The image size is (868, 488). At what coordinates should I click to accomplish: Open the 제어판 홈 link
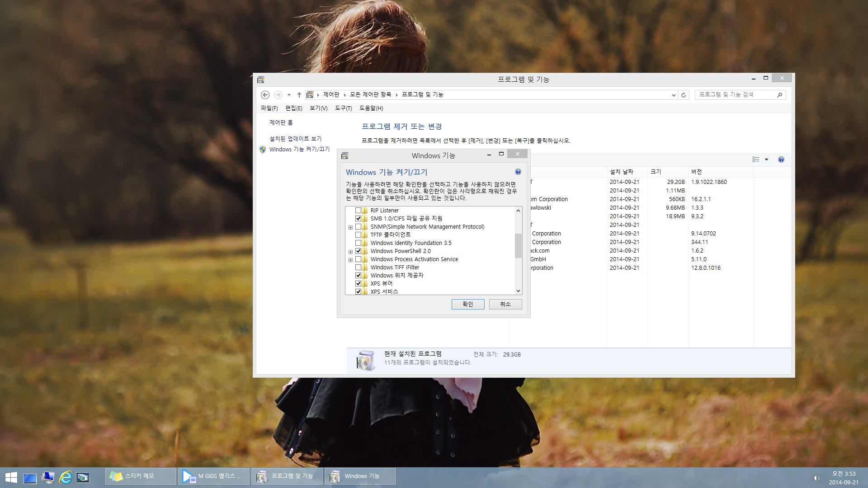coord(281,122)
